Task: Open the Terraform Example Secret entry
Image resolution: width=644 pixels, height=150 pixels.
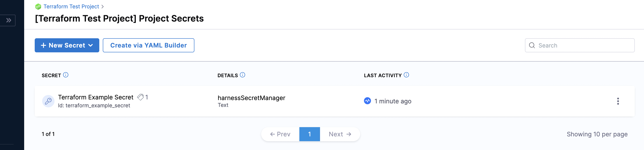Action: [96, 97]
